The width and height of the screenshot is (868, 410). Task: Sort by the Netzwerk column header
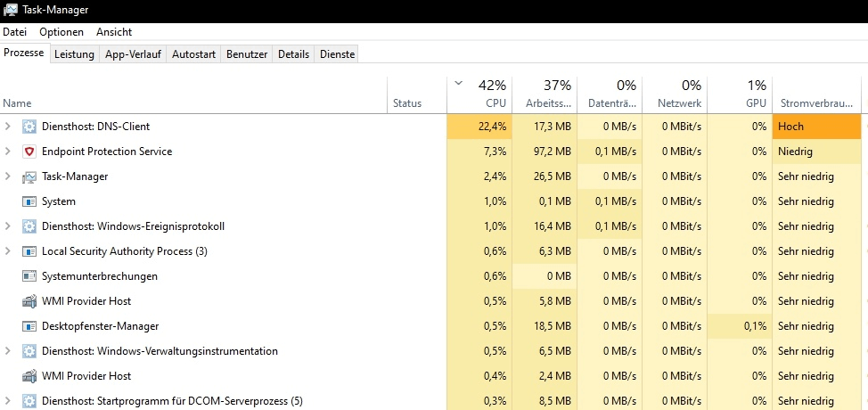coord(675,94)
